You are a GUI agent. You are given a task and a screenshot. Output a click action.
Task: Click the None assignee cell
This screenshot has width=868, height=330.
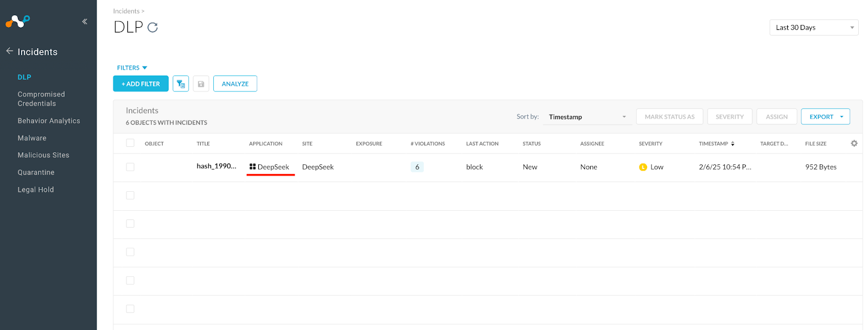589,167
